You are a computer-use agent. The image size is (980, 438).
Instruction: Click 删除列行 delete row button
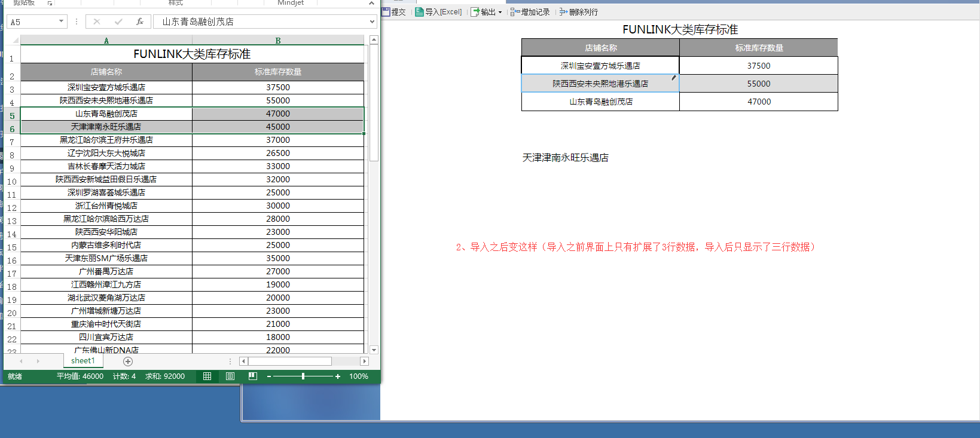tap(579, 12)
